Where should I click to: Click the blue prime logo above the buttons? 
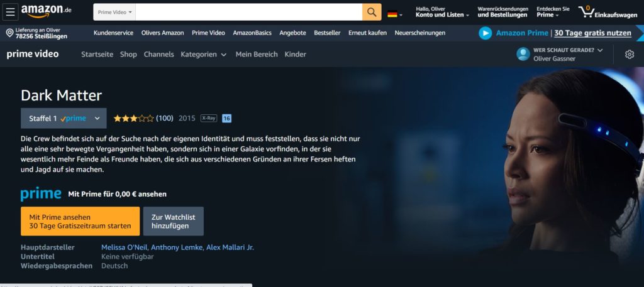pyautogui.click(x=41, y=194)
